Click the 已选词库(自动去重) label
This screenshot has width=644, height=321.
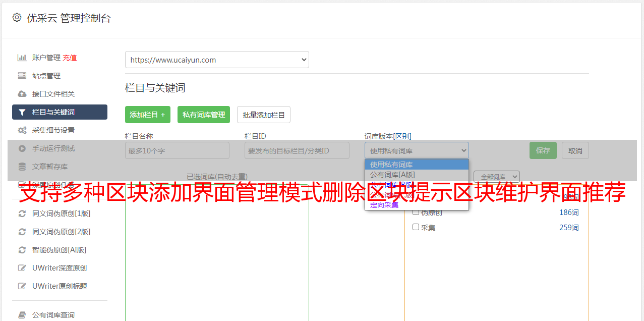(x=217, y=177)
